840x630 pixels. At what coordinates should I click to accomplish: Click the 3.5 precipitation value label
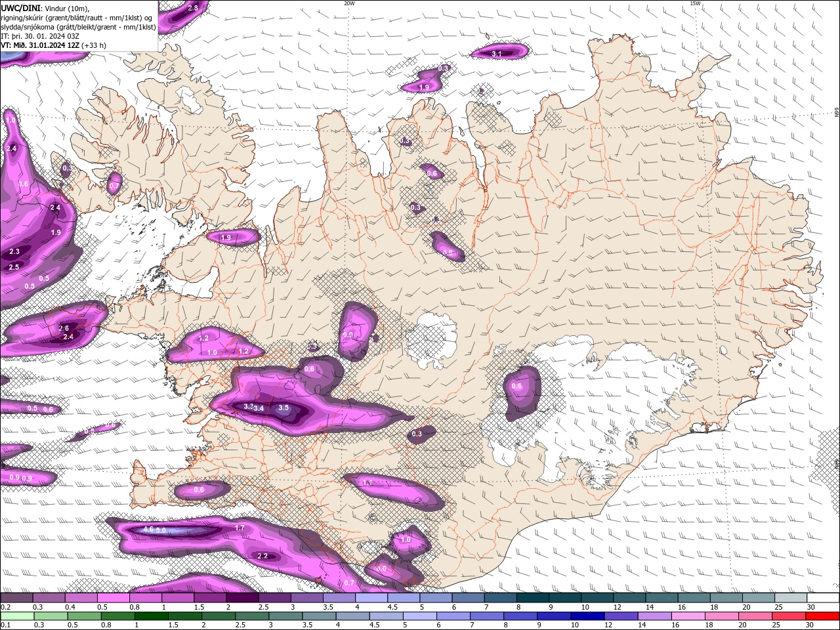[x=283, y=408]
